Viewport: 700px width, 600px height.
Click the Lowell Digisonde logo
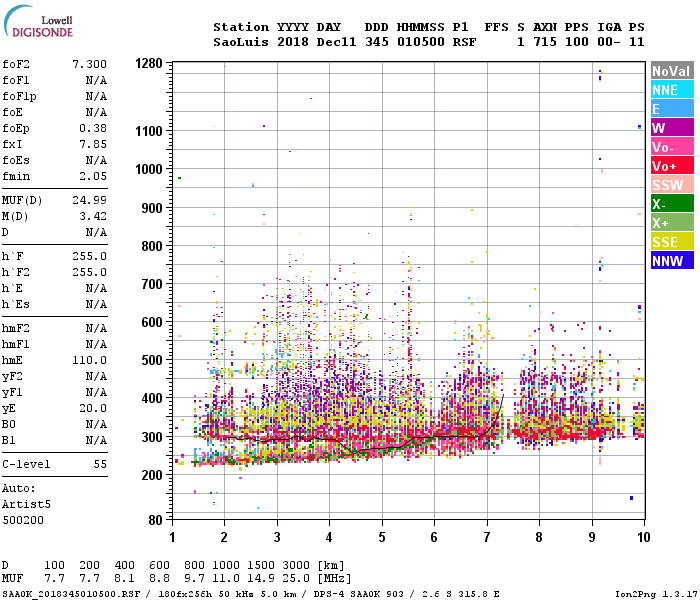pos(38,22)
